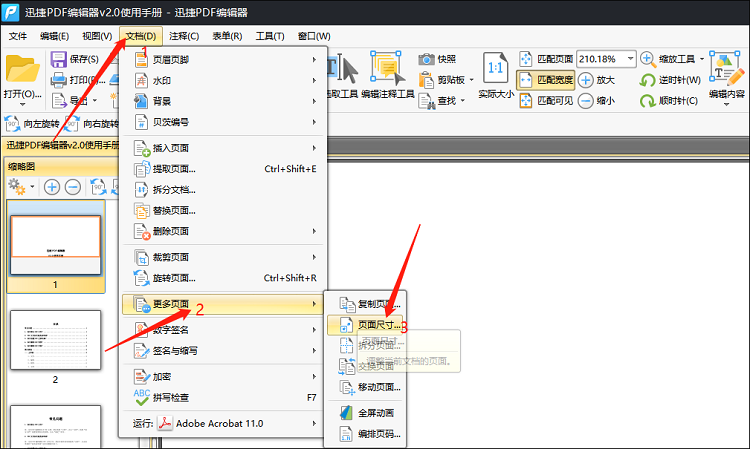Expand the 插入页面 submenu arrow

[x=314, y=148]
